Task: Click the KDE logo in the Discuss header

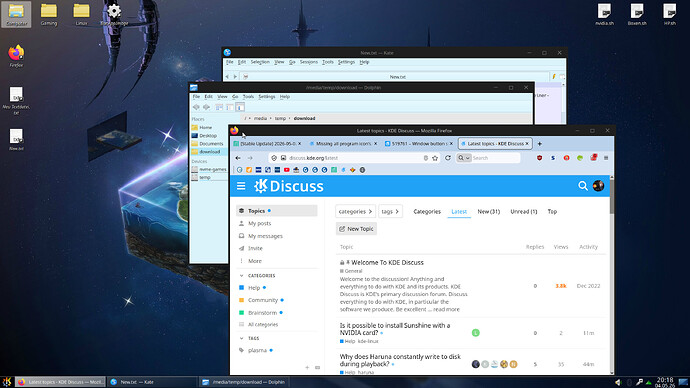Action: tap(261, 186)
